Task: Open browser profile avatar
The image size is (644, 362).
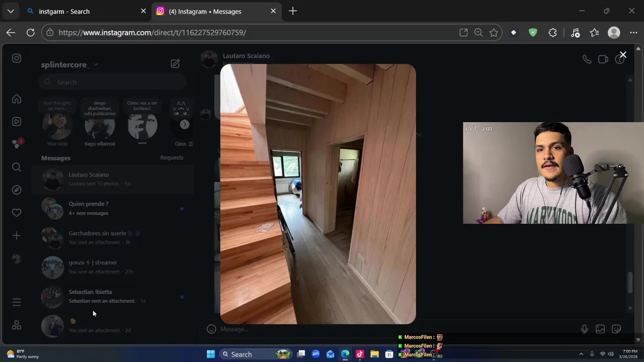Action: [614, 33]
